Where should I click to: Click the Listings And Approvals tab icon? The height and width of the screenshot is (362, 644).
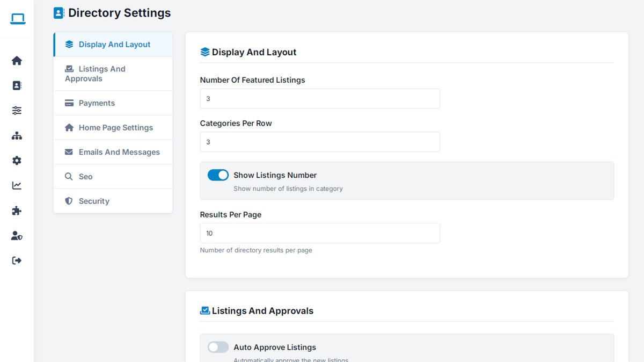coord(69,69)
